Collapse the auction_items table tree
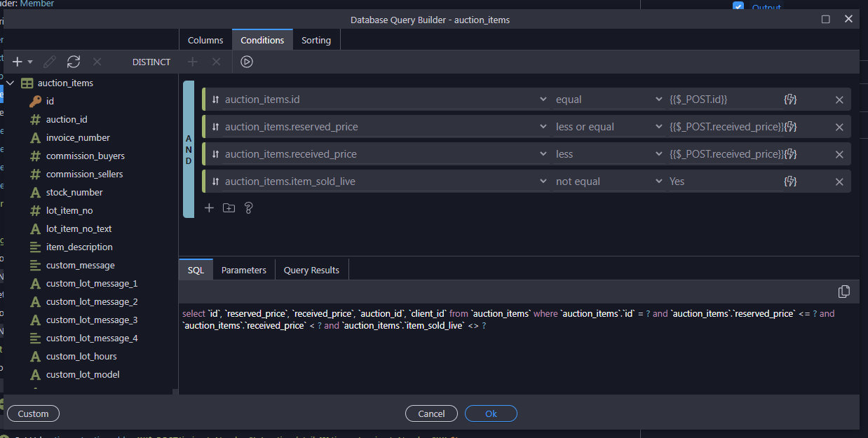The height and width of the screenshot is (438, 868). coord(11,83)
